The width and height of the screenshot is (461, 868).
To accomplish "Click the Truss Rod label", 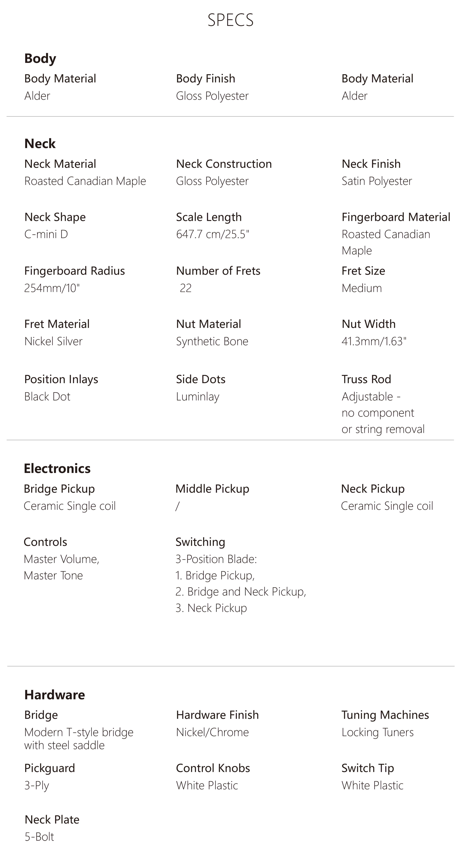I will point(366,379).
